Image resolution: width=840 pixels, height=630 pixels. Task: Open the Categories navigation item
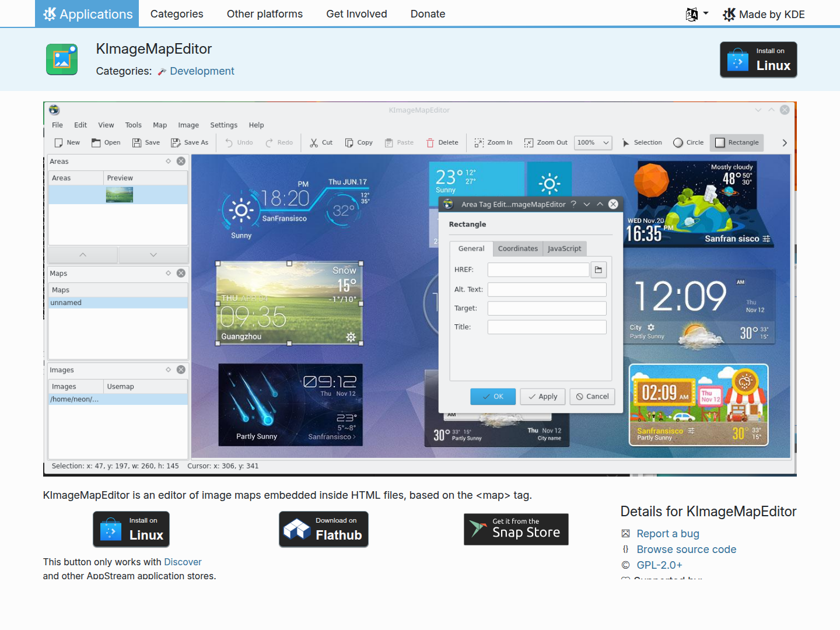point(177,14)
